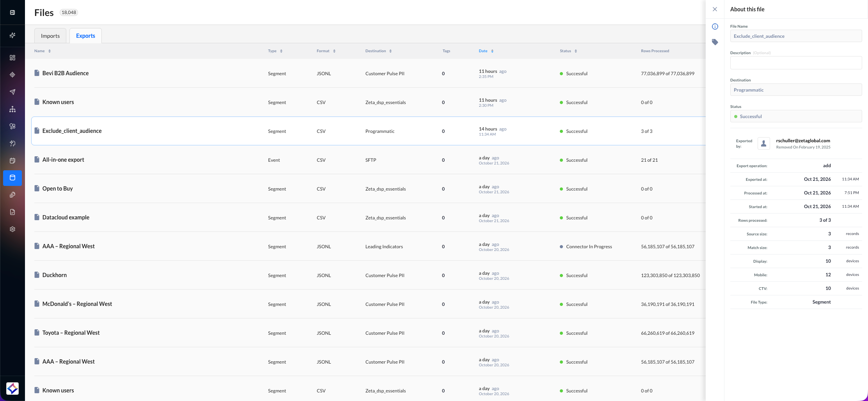Open the AI sparkle assistant icon
Image resolution: width=868 pixels, height=401 pixels.
12,35
